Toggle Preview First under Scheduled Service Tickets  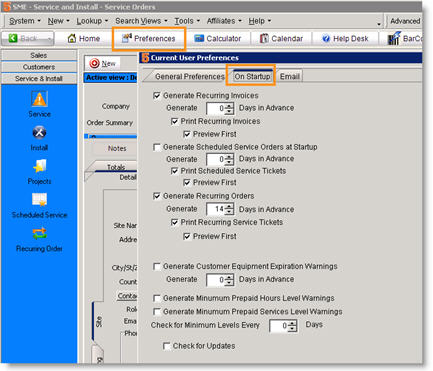(187, 183)
